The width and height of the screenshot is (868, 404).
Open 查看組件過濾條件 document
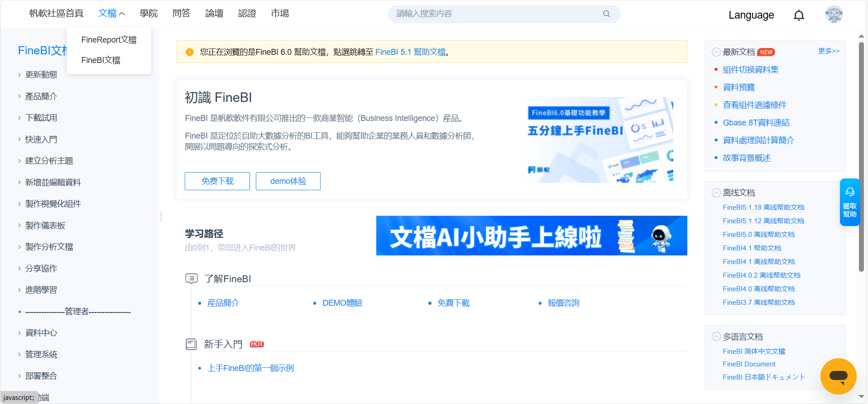(x=755, y=105)
